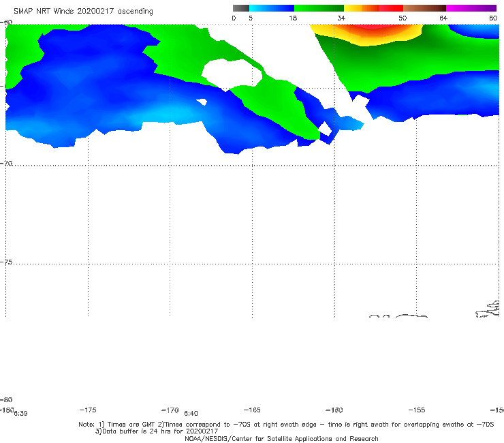
Task: Click the green segment of the color bar
Action: 319,8
